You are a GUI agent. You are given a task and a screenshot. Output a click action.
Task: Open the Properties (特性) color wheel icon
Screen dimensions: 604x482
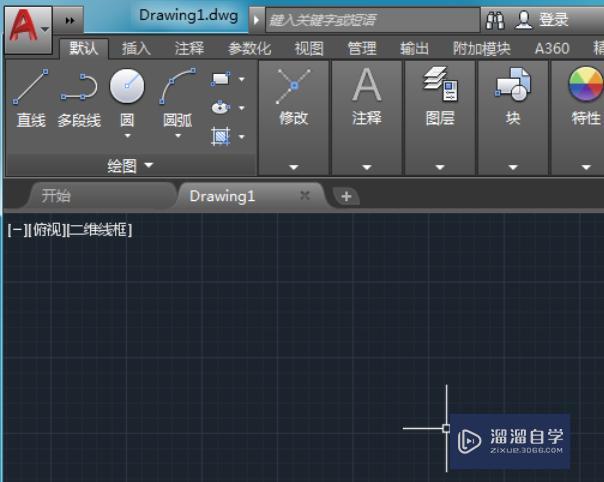[x=586, y=84]
